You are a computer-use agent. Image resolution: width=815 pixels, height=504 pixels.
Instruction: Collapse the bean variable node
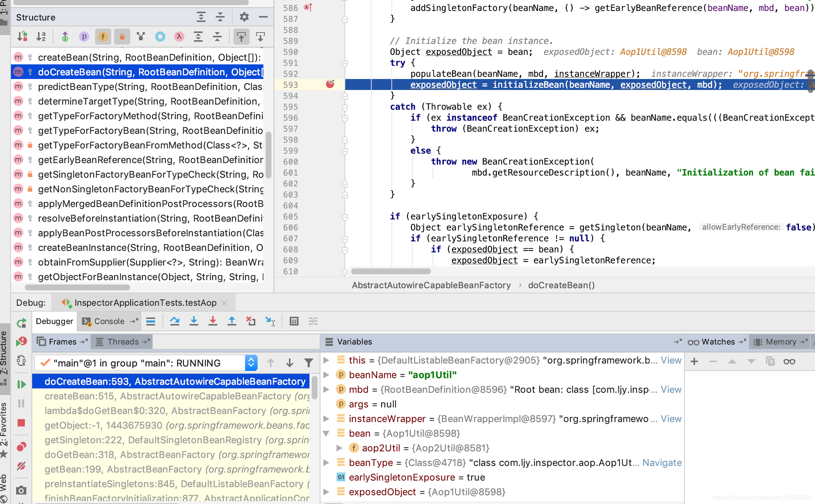(x=326, y=433)
